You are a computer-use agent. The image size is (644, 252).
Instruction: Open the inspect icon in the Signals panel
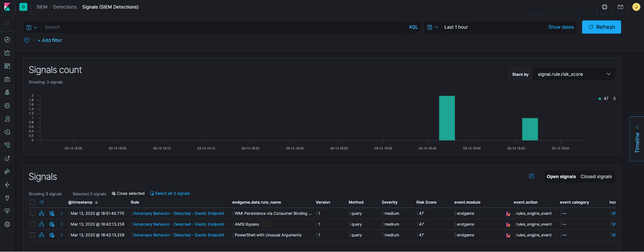tap(532, 176)
